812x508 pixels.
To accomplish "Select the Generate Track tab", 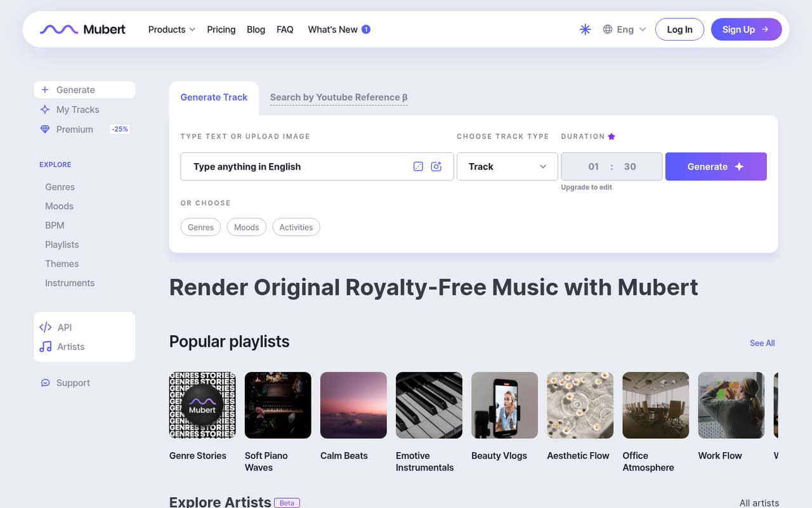I will tap(214, 97).
